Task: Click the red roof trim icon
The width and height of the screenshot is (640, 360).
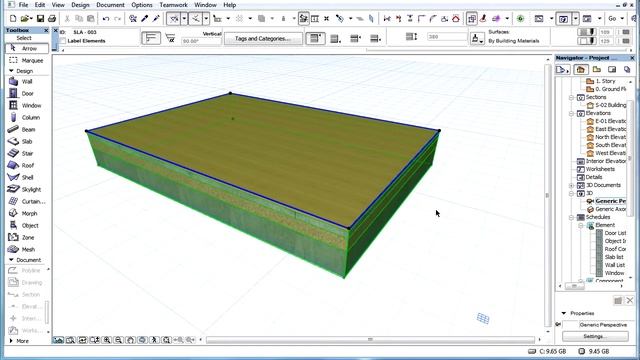Action: [x=456, y=18]
